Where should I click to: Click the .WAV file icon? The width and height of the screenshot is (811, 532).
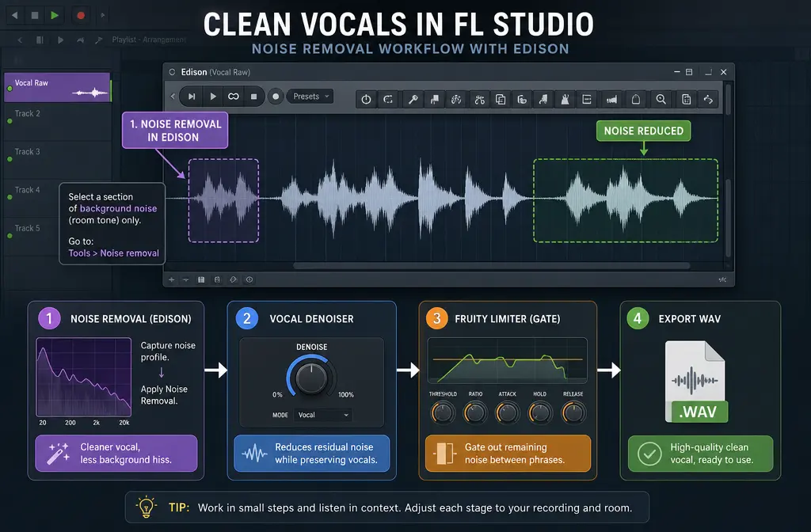tap(696, 382)
